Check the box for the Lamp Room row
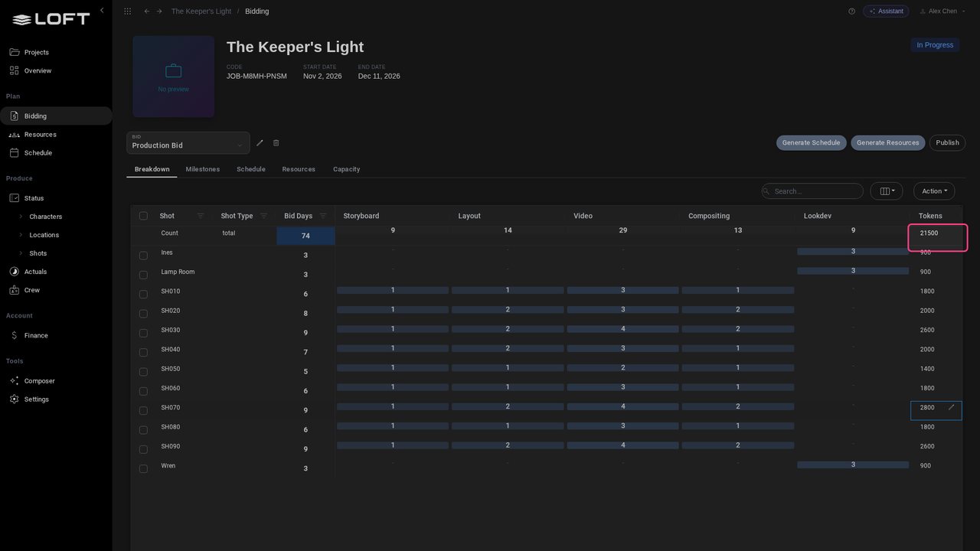 143,275
